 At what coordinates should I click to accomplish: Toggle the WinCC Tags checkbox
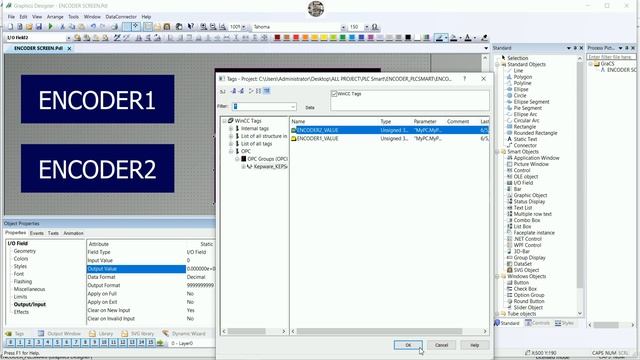334,94
